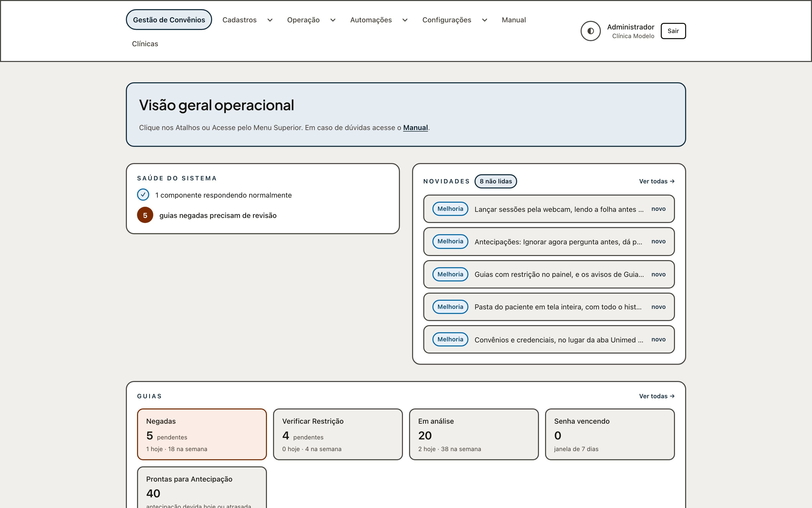Expand the Automações menu chevron
The height and width of the screenshot is (508, 812).
click(405, 20)
